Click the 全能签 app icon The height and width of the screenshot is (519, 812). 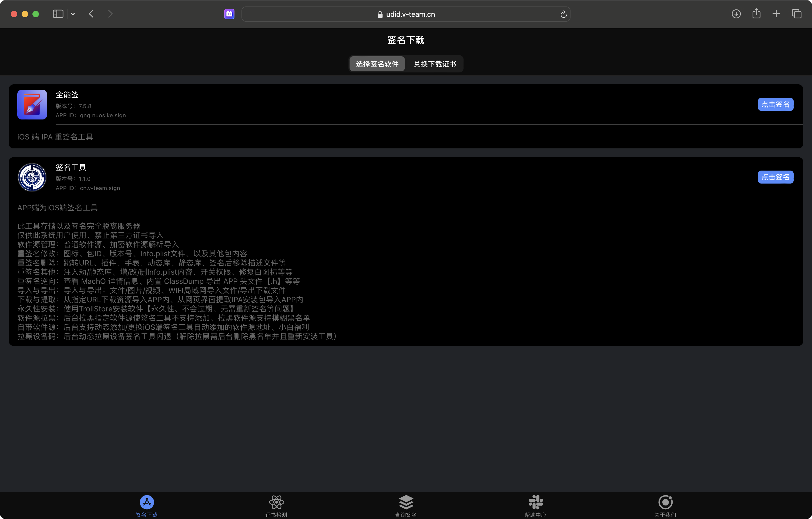pos(32,104)
